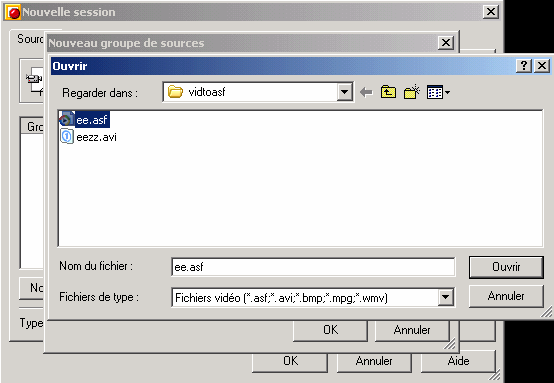
Task: Expand the Regarder dans folder dropdown
Action: click(344, 93)
